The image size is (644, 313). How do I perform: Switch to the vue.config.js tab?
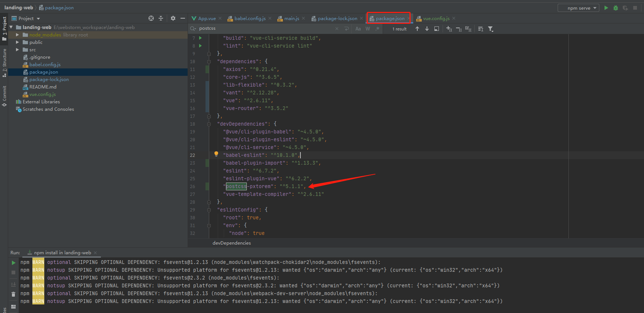tap(436, 19)
